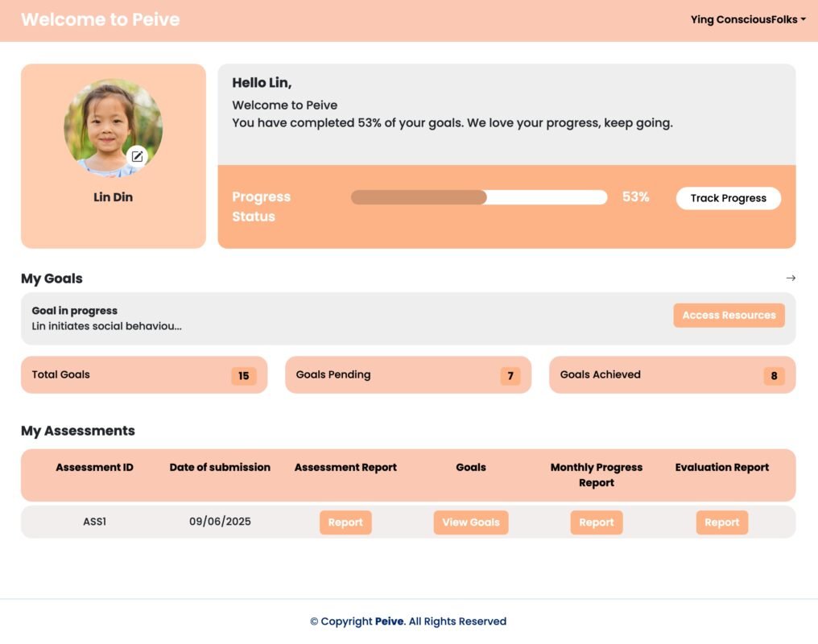
Task: Select the Goals Achieved card
Action: coord(671,375)
